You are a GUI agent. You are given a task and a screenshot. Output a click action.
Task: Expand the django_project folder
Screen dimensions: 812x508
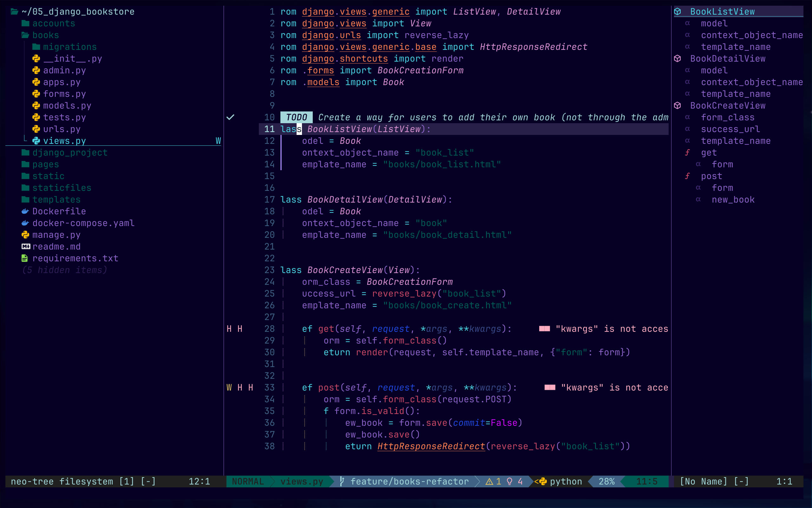click(25, 153)
